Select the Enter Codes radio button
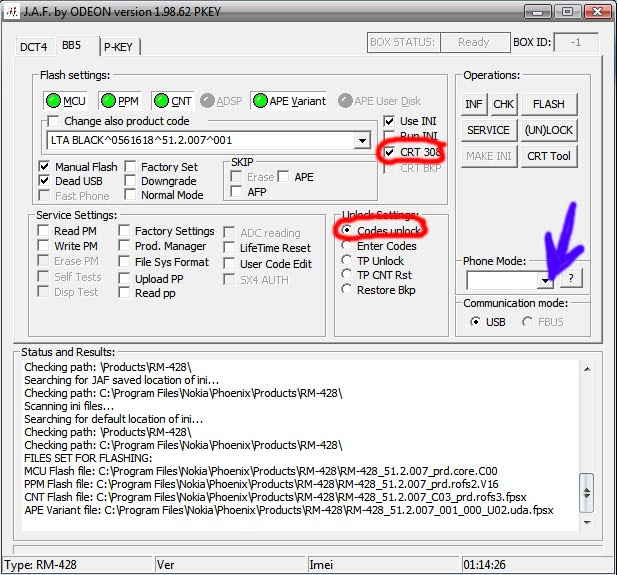Viewport: 617px width, 575px height. click(346, 245)
